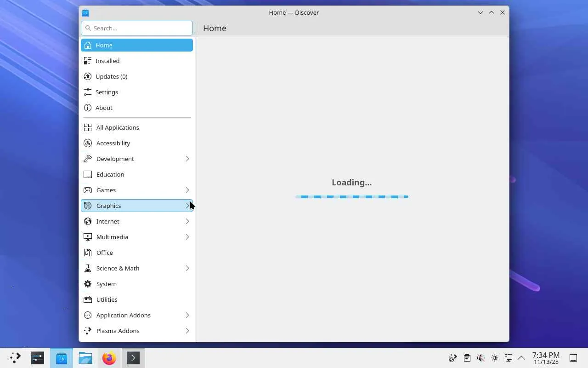The width and height of the screenshot is (588, 368).
Task: Focus the Search field
Action: pyautogui.click(x=137, y=28)
